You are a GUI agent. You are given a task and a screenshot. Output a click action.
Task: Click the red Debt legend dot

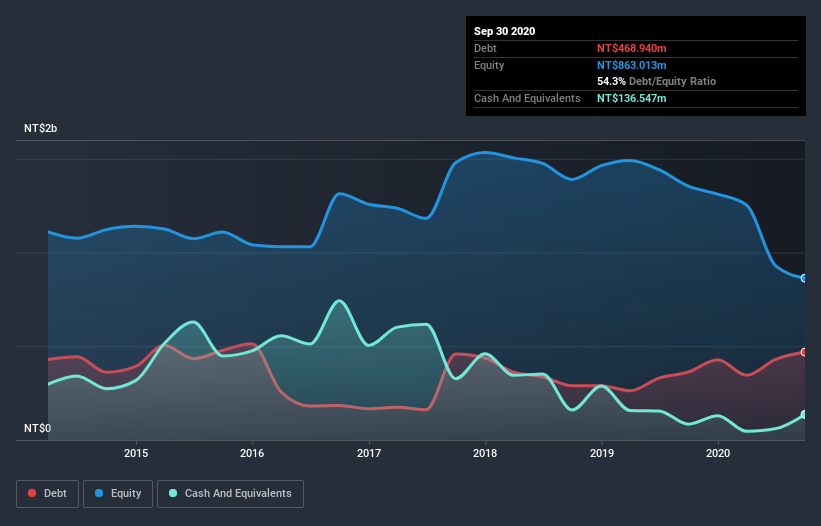point(32,493)
